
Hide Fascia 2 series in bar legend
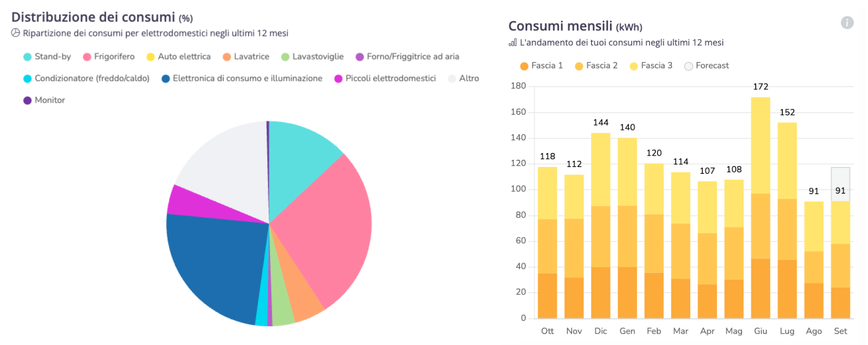tap(596, 66)
